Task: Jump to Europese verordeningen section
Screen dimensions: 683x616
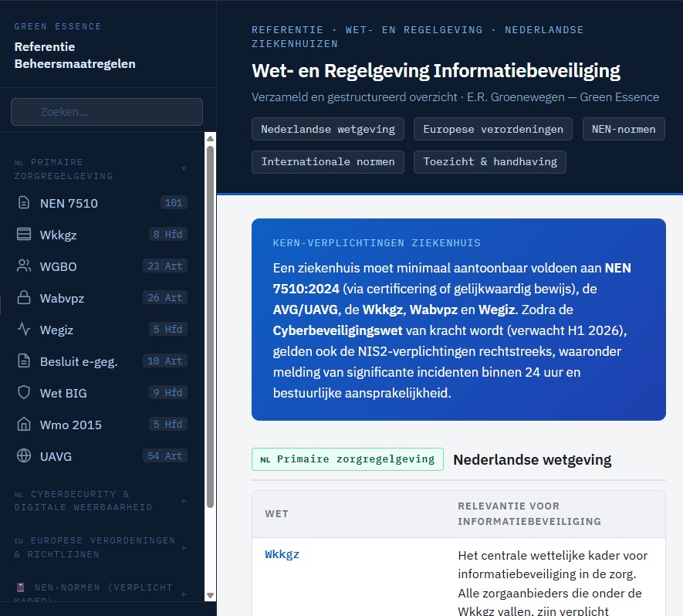Action: (x=492, y=130)
